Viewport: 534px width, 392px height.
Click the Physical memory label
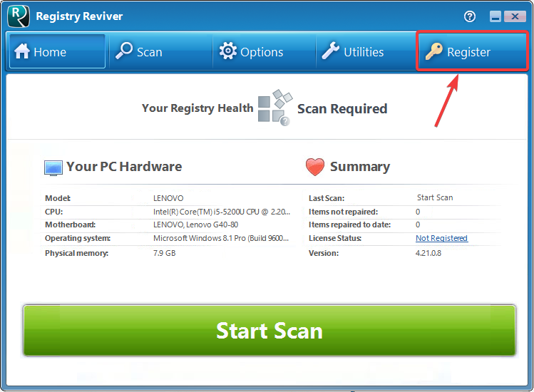[76, 253]
